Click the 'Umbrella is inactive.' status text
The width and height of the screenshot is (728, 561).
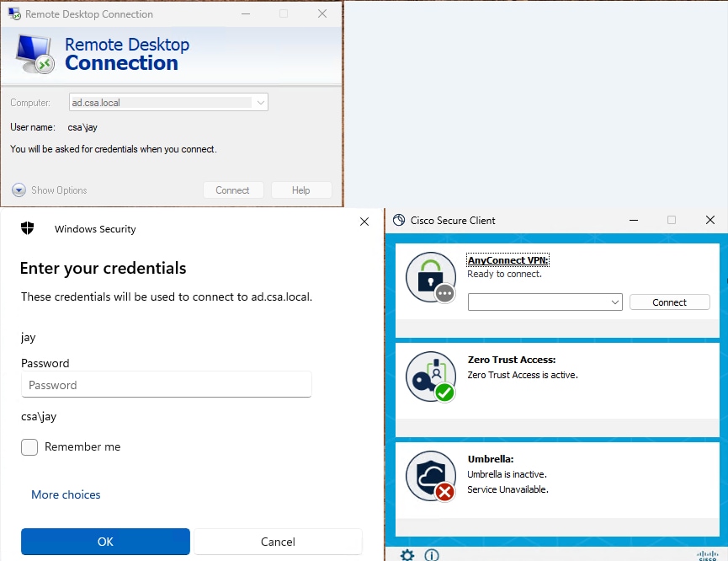[x=507, y=474]
